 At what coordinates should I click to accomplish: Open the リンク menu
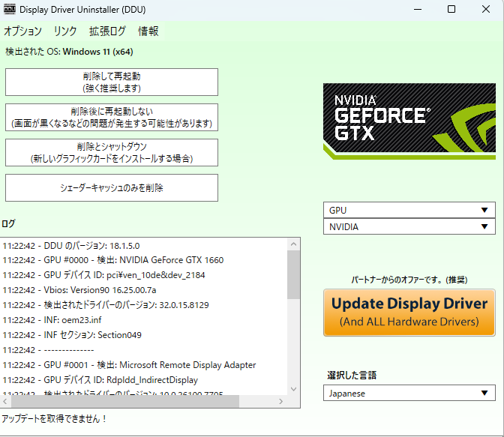tap(65, 31)
